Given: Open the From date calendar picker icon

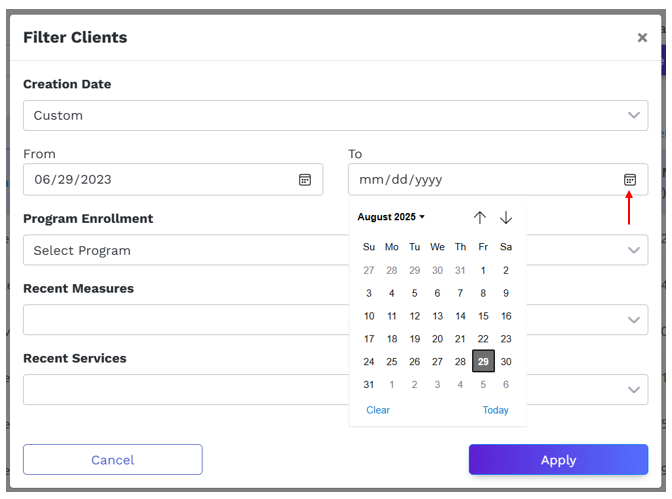Looking at the screenshot, I should (x=305, y=180).
